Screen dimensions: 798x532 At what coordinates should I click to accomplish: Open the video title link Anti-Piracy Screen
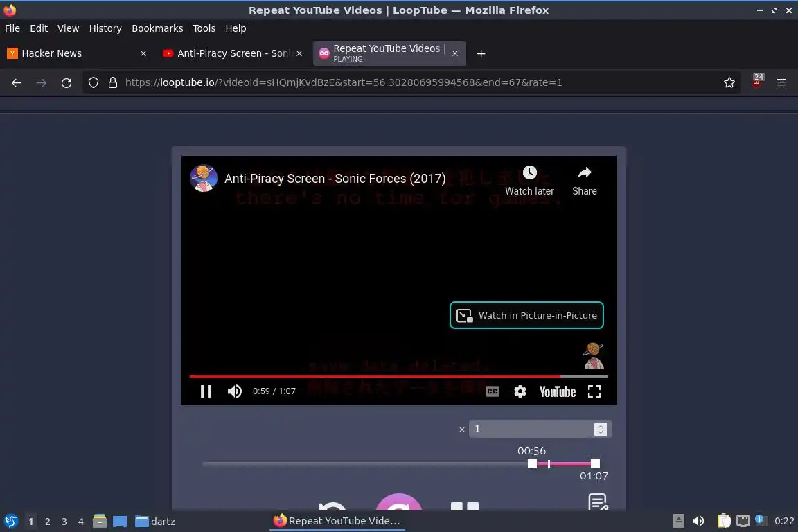(x=335, y=179)
